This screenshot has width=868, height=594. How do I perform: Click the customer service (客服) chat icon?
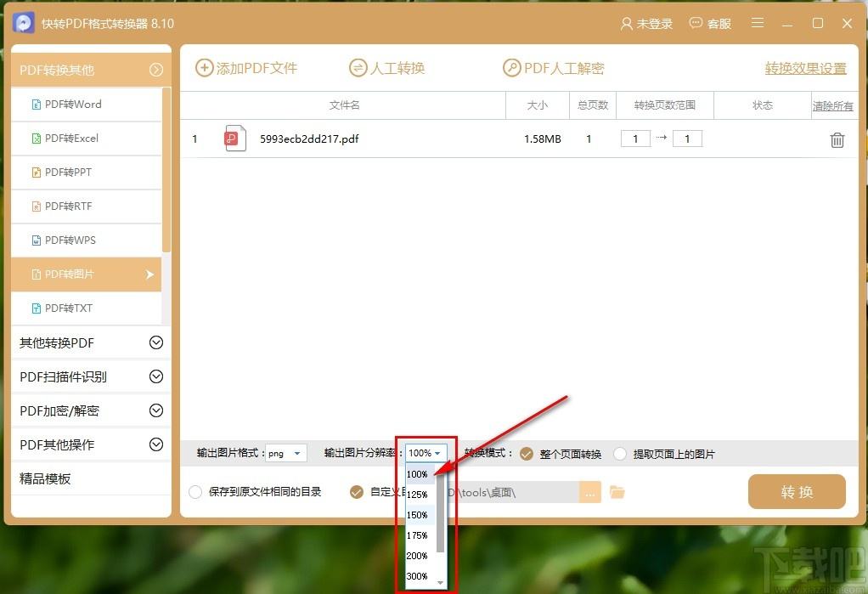696,24
